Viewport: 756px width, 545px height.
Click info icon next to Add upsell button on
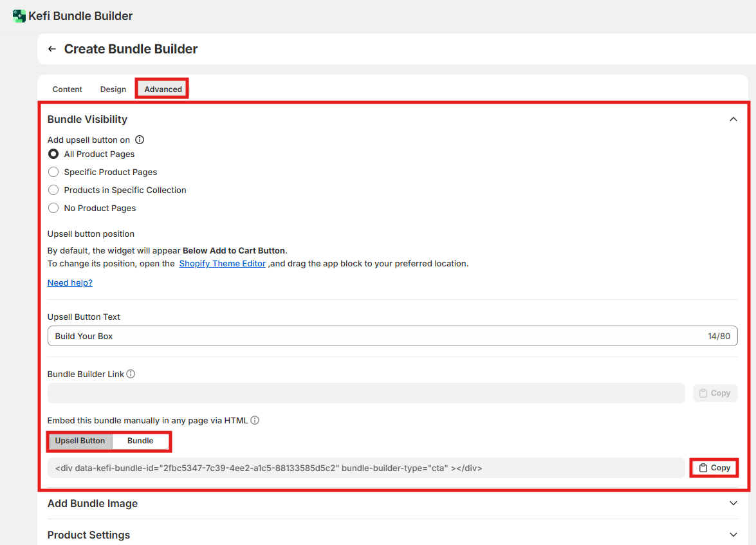pyautogui.click(x=140, y=140)
